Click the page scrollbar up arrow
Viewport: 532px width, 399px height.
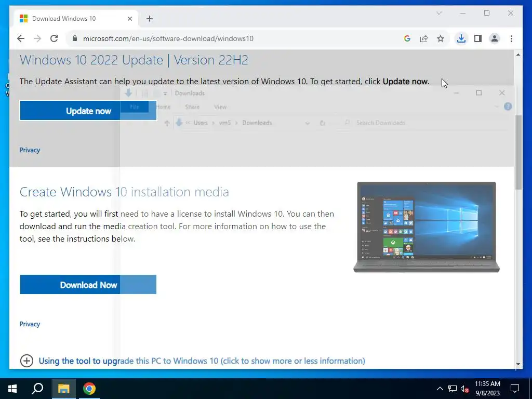(518, 54)
